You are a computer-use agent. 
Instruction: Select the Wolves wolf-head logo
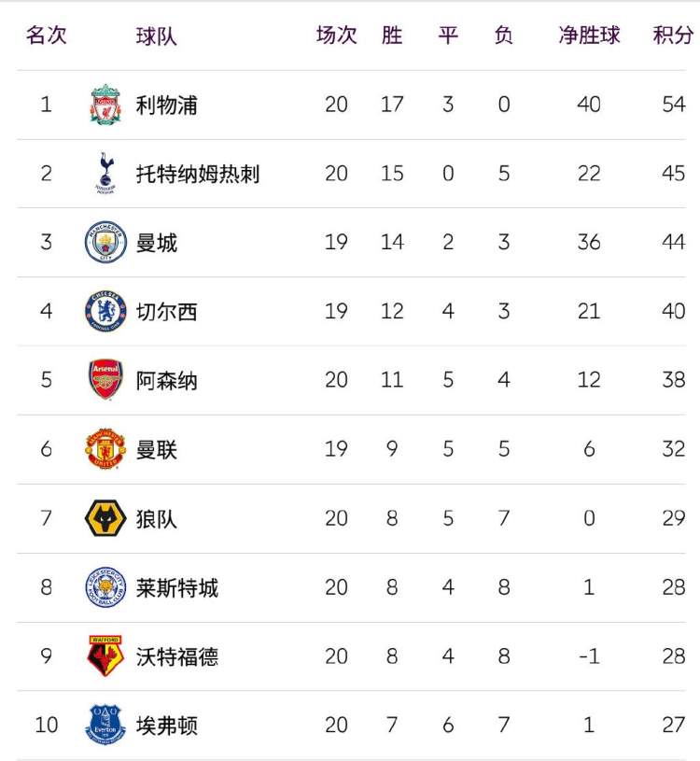[x=105, y=518]
